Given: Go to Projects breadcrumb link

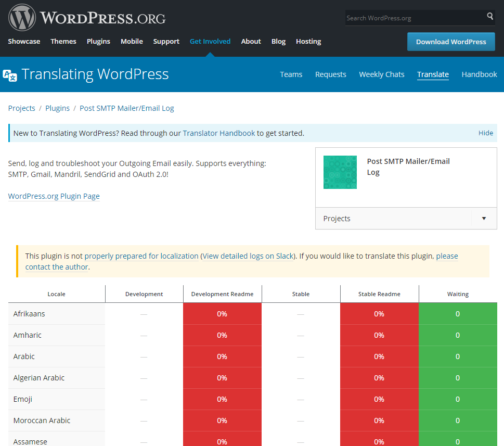Looking at the screenshot, I should [21, 108].
